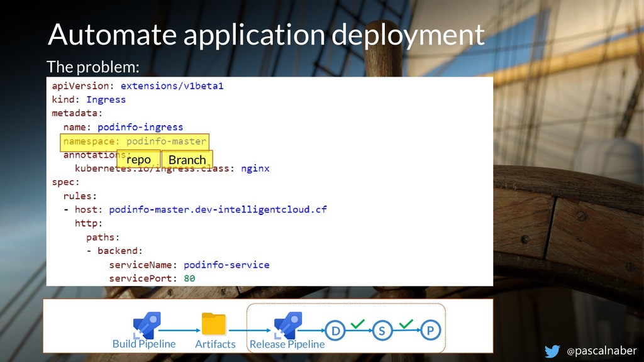The height and width of the screenshot is (362, 644).
Task: Click the spec: key
Action: point(65,182)
